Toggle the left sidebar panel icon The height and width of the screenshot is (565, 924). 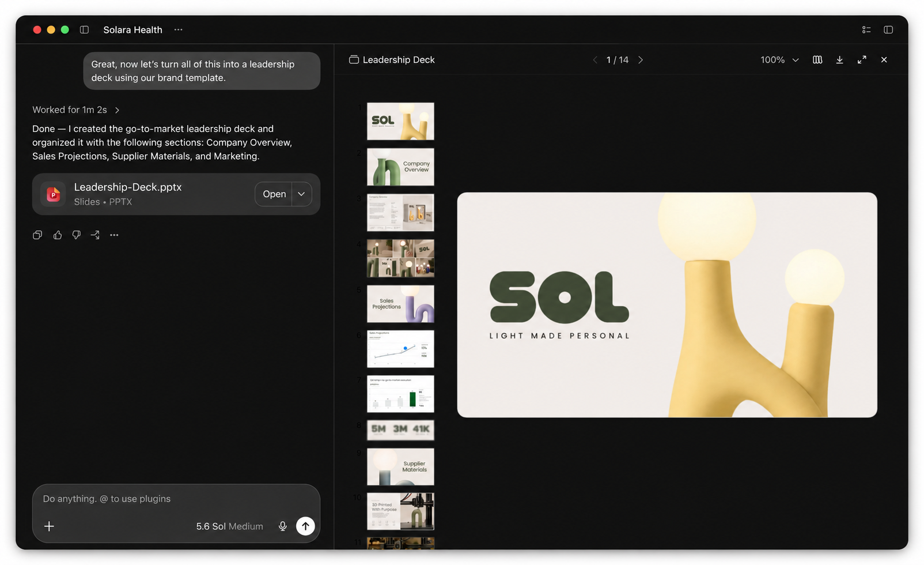coord(84,29)
